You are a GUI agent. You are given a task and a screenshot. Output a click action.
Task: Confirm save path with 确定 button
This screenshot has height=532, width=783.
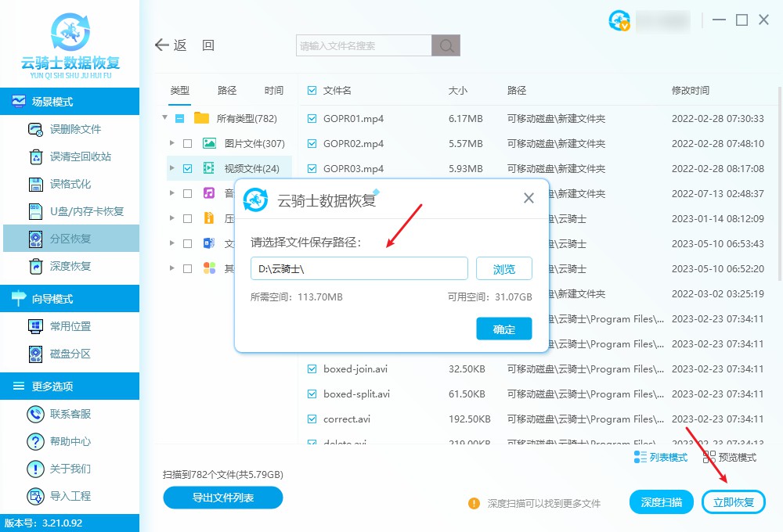click(x=503, y=329)
